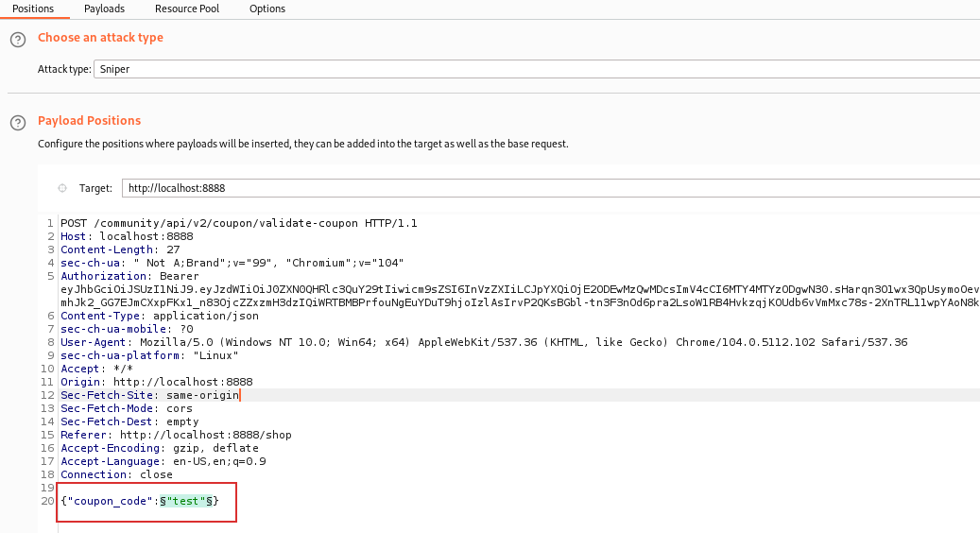Click the highlighted "test" payload position
Image resolution: width=980 pixels, height=533 pixels.
185,501
